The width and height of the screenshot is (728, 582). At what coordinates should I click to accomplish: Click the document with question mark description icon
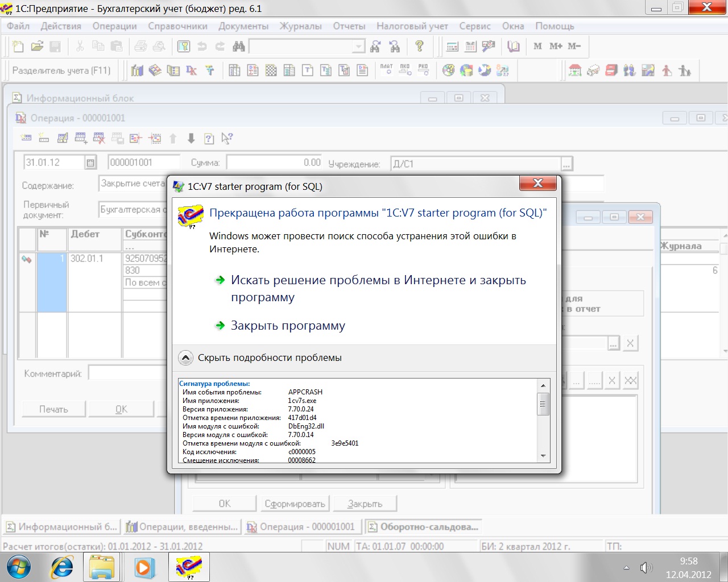[x=209, y=138]
